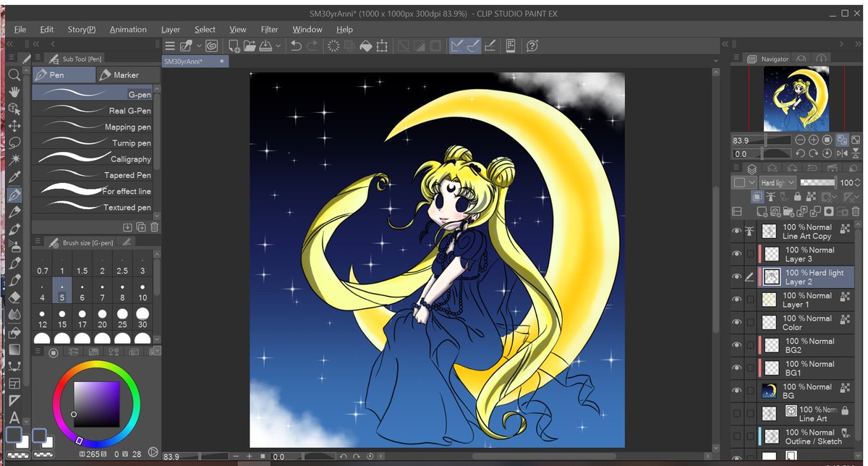Choose Textured pen sub tool
The image size is (868, 466).
92,207
